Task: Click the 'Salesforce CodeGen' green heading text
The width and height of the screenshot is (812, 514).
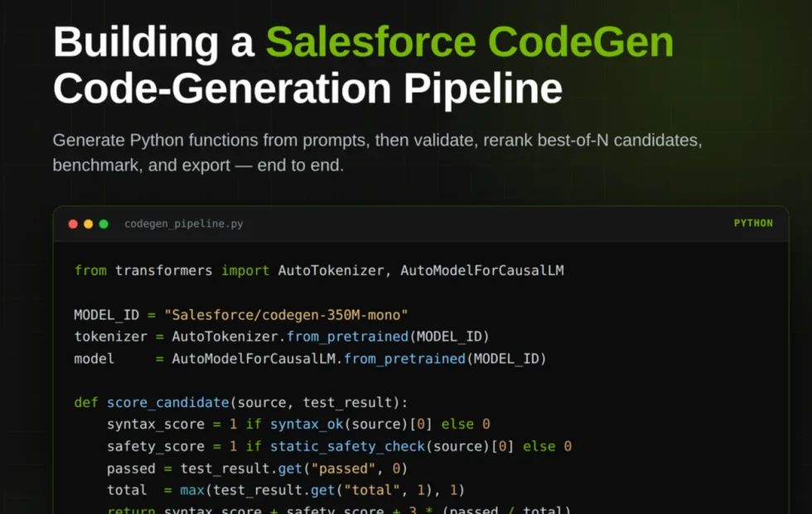Action: click(470, 42)
